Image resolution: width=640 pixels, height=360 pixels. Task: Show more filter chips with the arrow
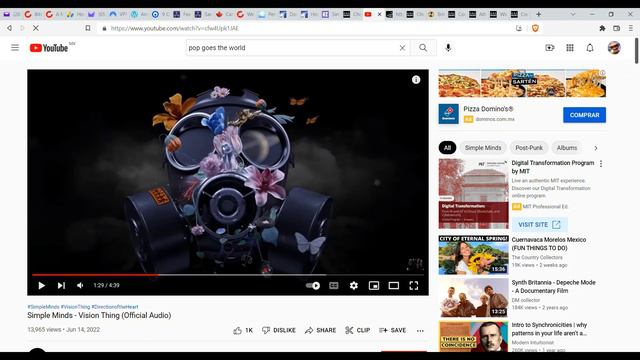tap(596, 148)
